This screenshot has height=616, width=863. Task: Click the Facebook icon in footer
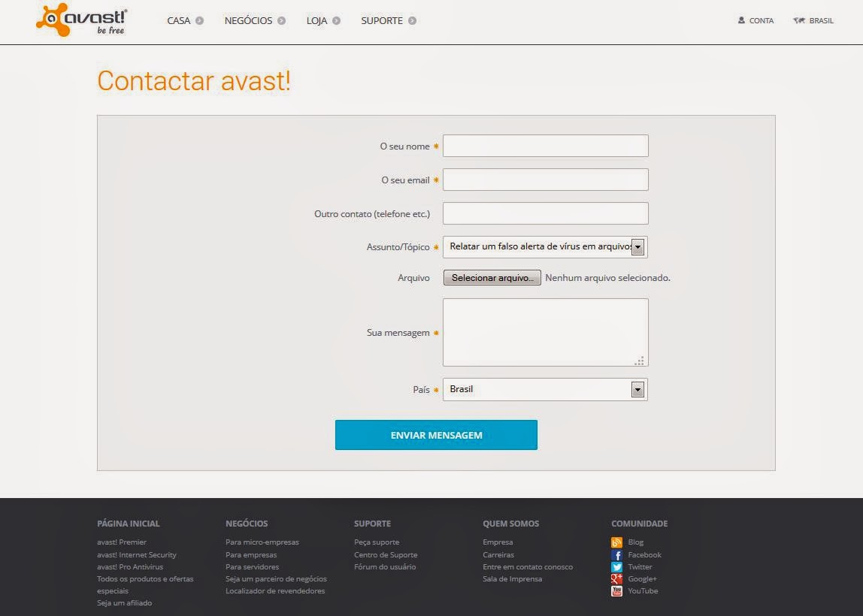click(617, 555)
